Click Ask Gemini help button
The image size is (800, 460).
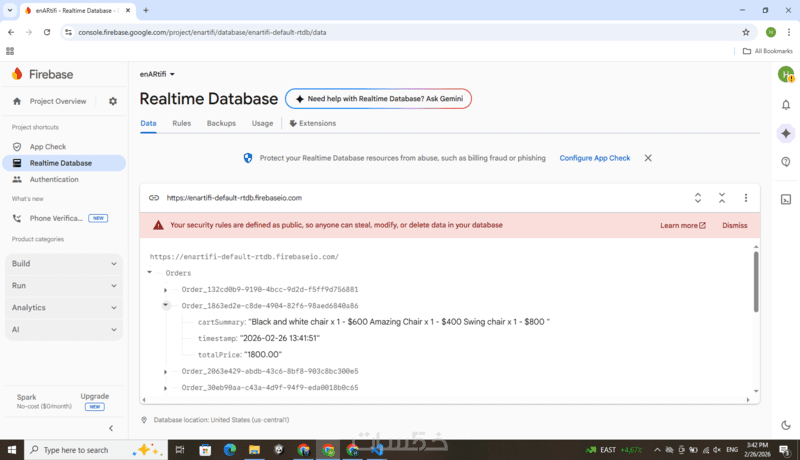pyautogui.click(x=378, y=99)
